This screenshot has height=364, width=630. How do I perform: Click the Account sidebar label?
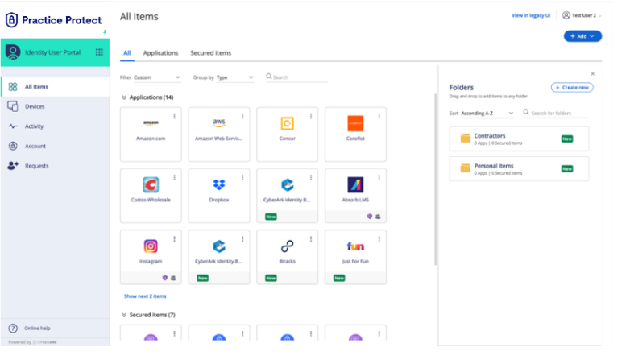[35, 147]
